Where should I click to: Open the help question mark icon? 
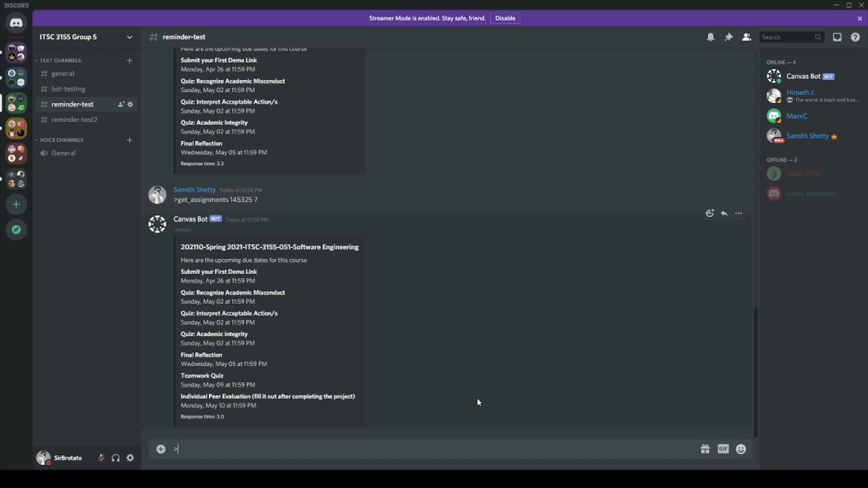(x=855, y=37)
